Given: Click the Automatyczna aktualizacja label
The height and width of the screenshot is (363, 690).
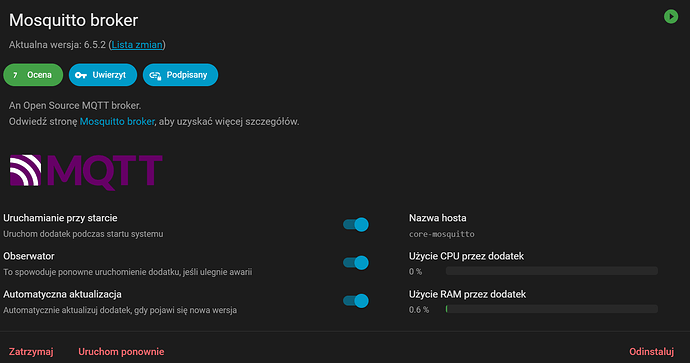Looking at the screenshot, I should (62, 294).
